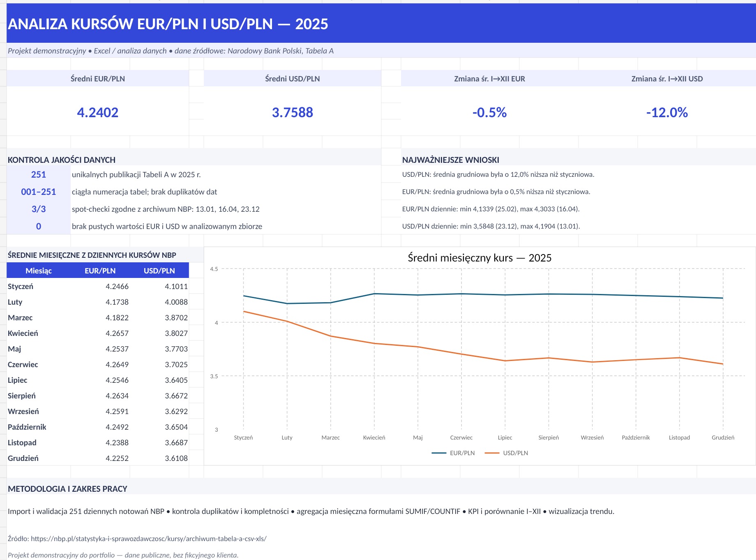Select the Styczeń USD value 4.1011
Screen dimensions: 756x560
[176, 287]
